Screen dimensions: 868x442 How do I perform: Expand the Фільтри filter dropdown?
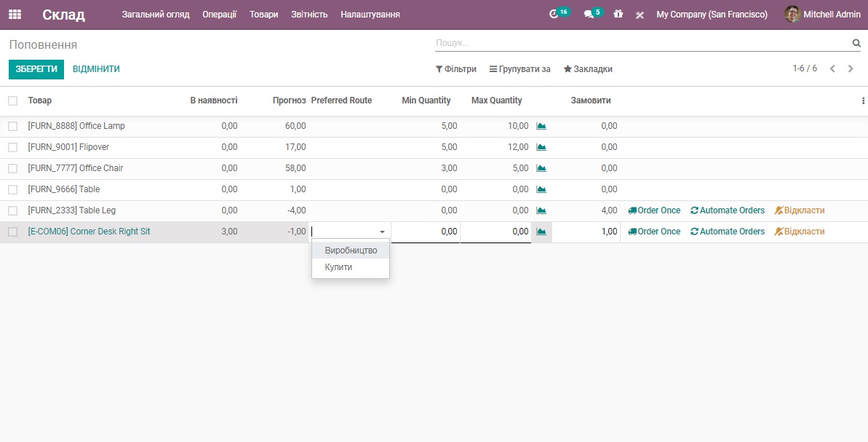[x=456, y=69]
